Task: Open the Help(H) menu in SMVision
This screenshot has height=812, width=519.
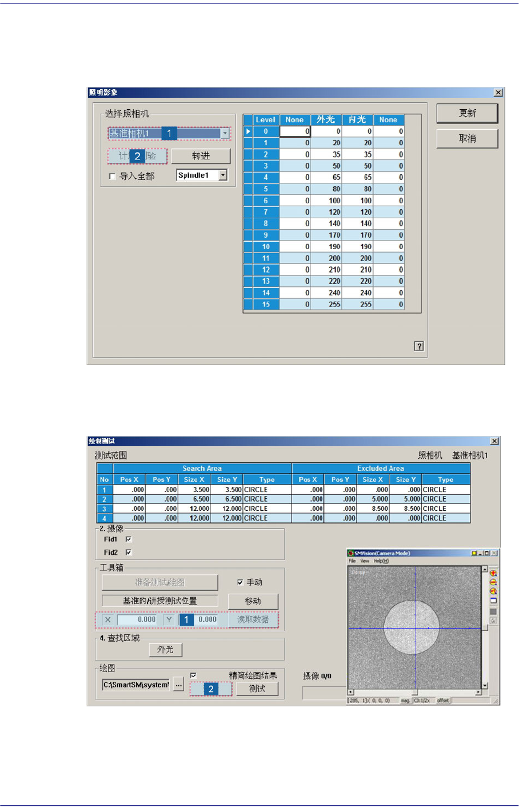Action: pos(381,561)
